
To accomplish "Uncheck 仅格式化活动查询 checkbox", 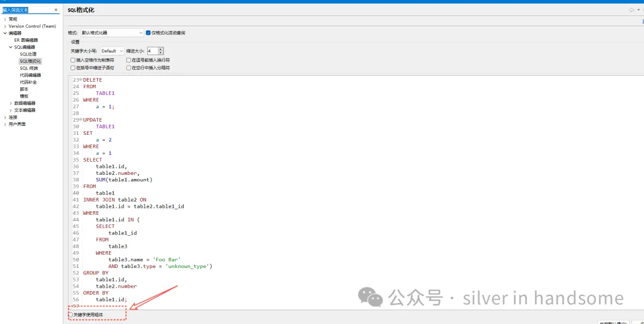I will point(148,33).
